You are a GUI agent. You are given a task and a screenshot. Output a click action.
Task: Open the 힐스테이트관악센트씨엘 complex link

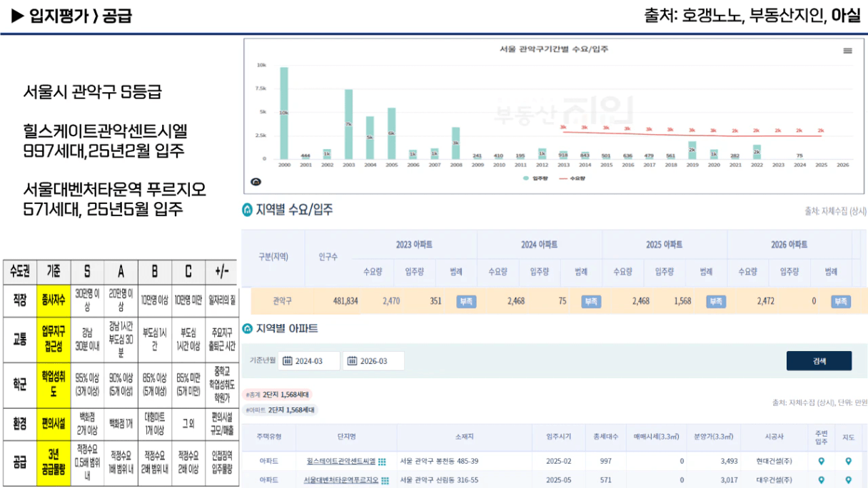point(341,461)
